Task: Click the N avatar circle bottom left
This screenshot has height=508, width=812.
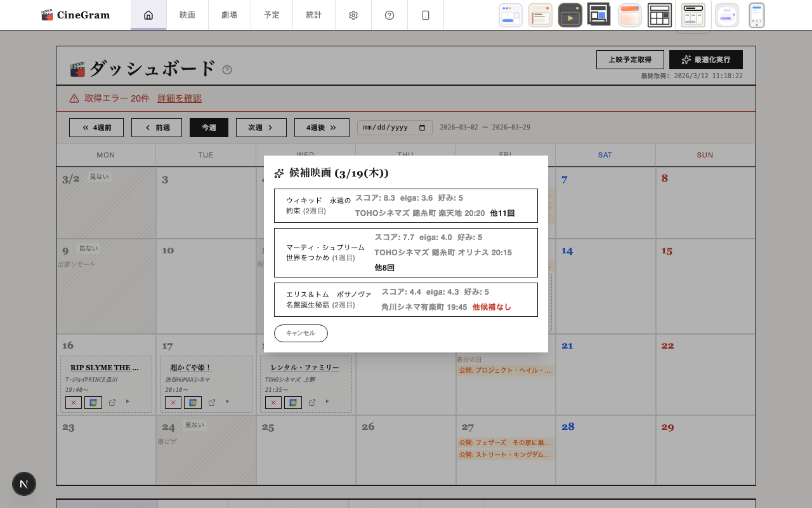Action: (x=24, y=484)
